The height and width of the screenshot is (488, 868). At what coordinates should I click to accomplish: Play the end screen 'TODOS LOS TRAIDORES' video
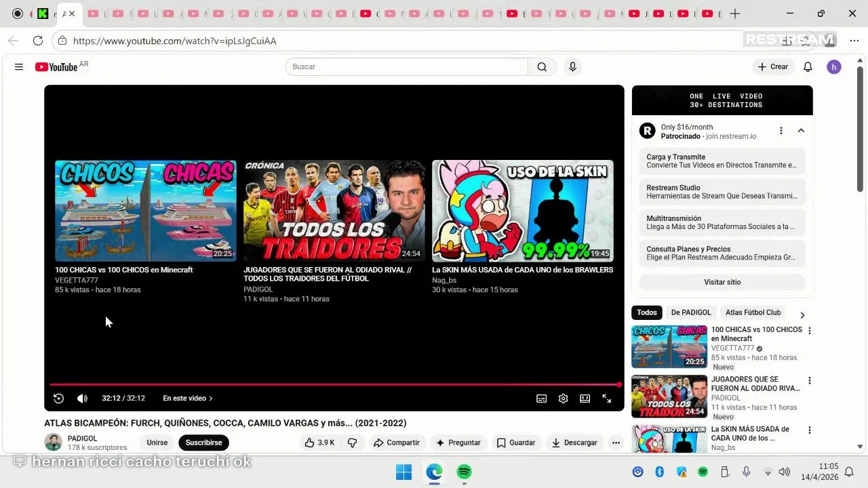[334, 211]
